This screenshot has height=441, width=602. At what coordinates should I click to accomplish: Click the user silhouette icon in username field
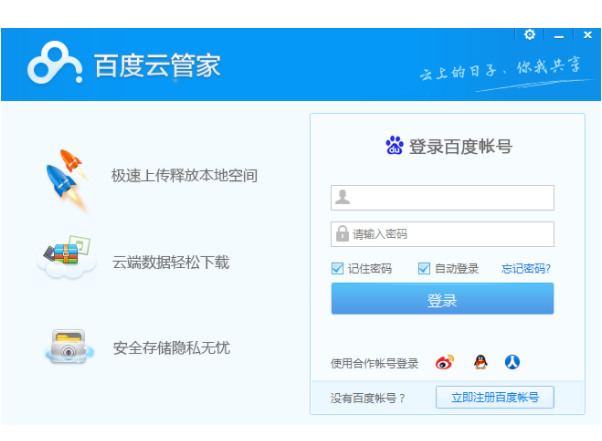click(342, 197)
